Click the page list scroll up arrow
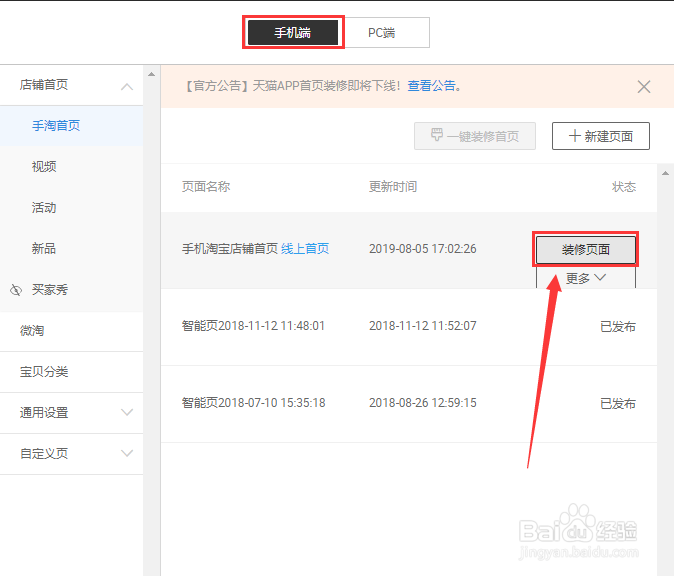 tap(665, 173)
